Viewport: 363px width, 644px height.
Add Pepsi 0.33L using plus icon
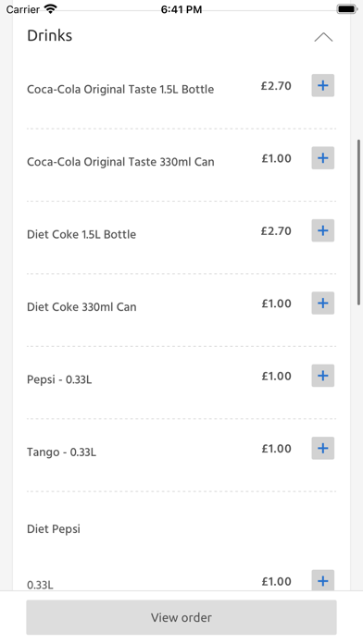(x=322, y=376)
